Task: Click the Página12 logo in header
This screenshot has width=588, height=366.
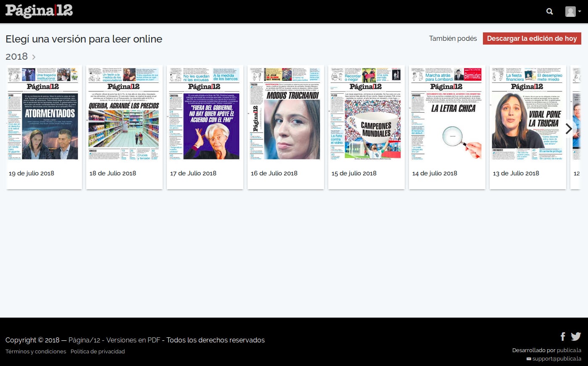Action: pos(39,11)
